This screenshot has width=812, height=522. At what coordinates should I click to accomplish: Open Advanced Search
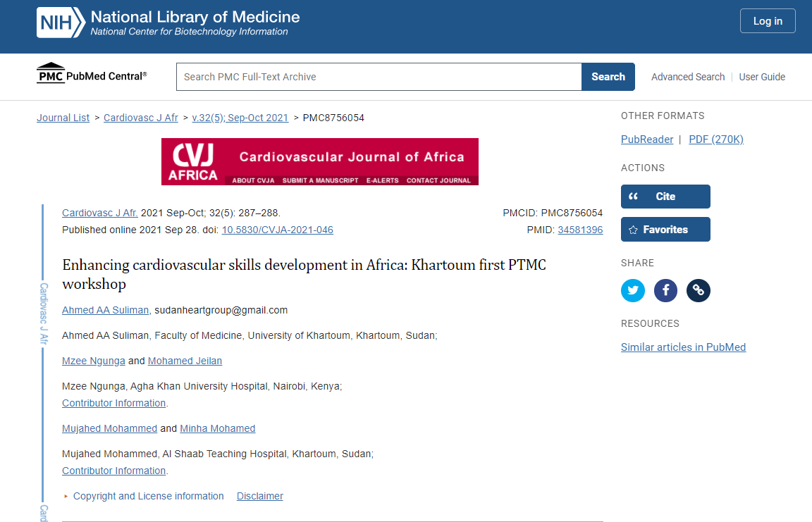coord(687,77)
